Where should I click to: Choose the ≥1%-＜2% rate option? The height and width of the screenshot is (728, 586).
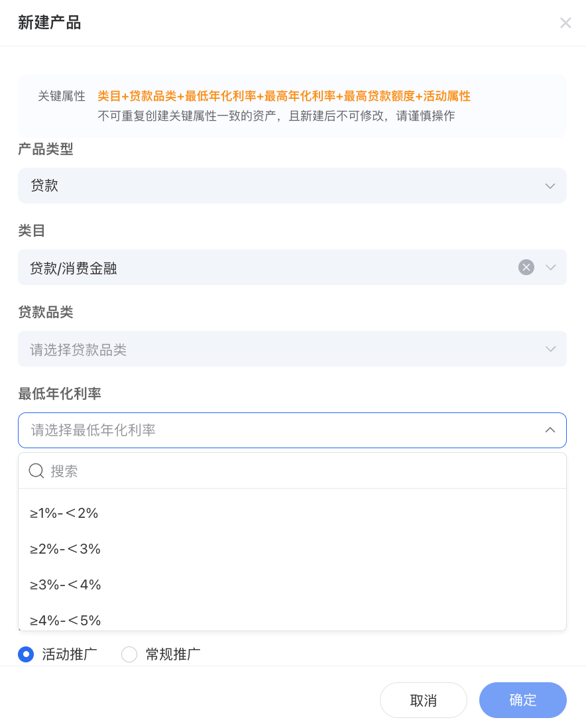point(64,513)
